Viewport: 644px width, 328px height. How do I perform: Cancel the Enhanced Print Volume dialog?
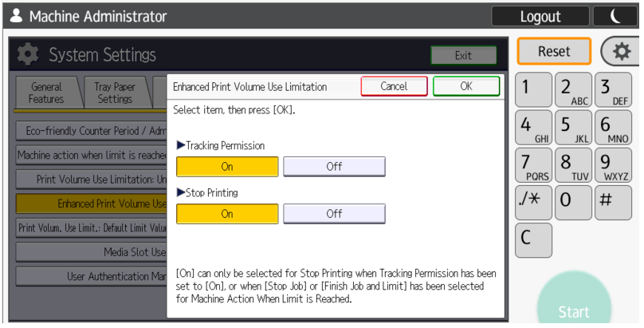click(394, 86)
